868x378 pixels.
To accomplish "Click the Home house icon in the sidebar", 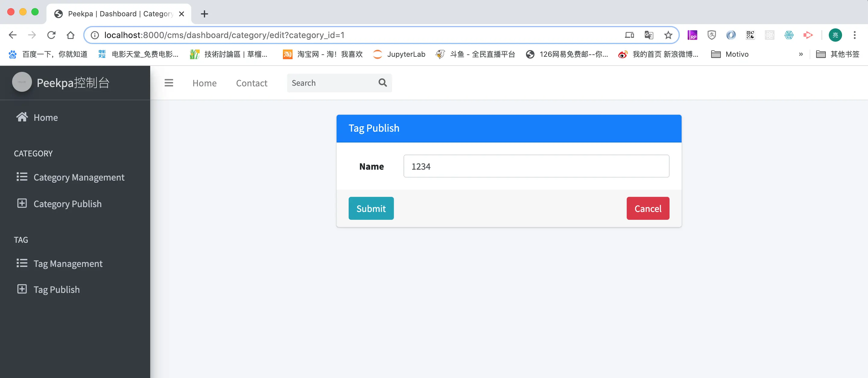I will tap(22, 117).
